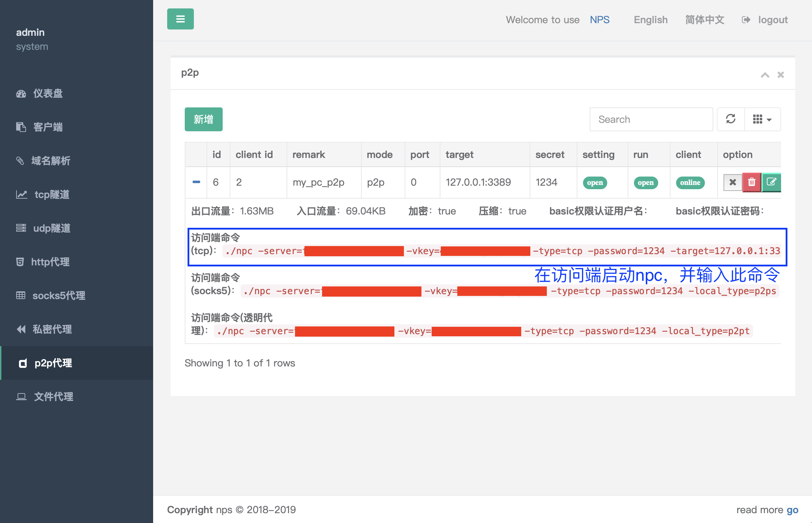This screenshot has height=523, width=812.
Task: Click the logout link
Action: tap(773, 20)
